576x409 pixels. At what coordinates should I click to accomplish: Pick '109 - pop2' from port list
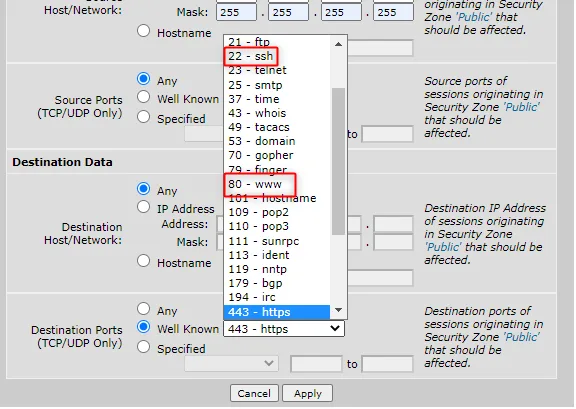coord(277,212)
